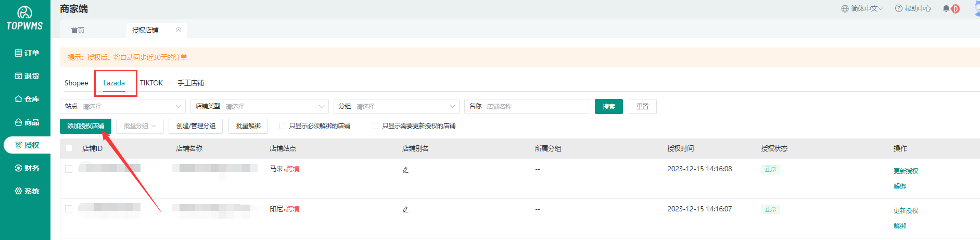Toggle select-all checkbox in table header

pyautogui.click(x=69, y=148)
